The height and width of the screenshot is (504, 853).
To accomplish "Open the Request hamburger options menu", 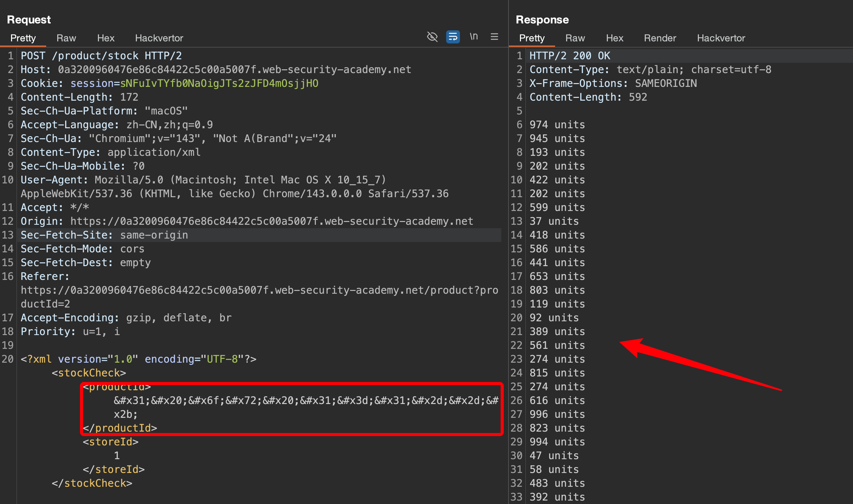I will (x=494, y=37).
